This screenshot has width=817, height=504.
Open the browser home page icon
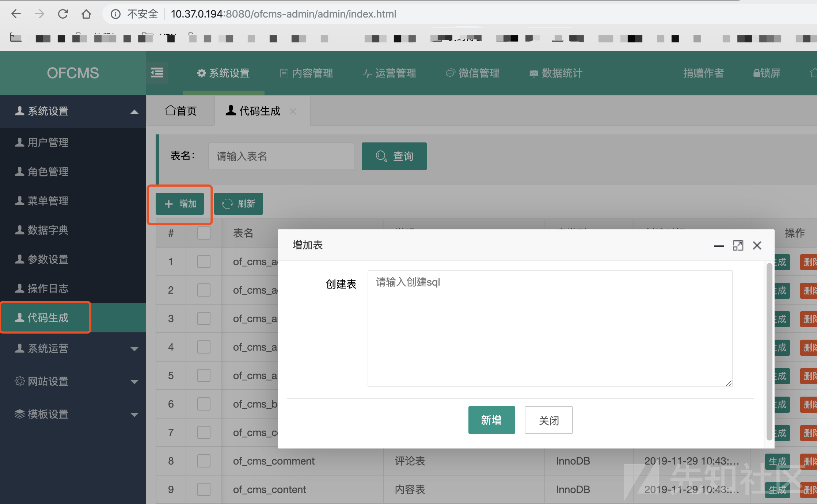(x=86, y=14)
